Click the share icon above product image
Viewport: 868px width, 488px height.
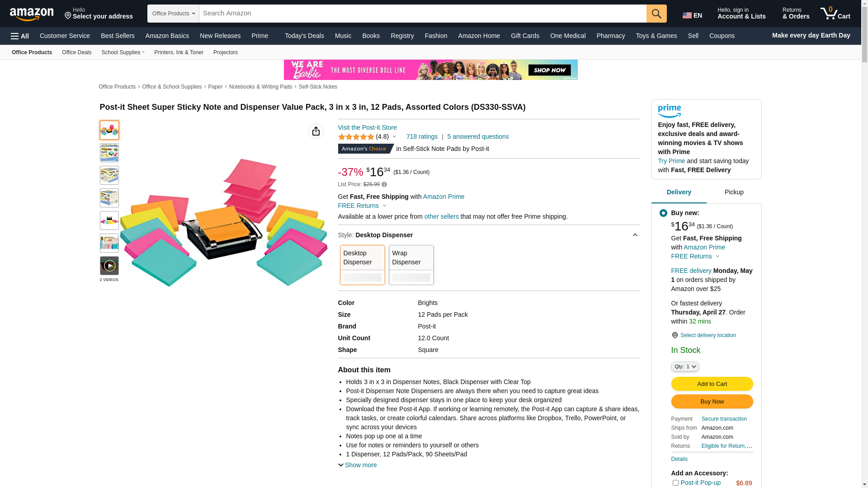pos(316,131)
